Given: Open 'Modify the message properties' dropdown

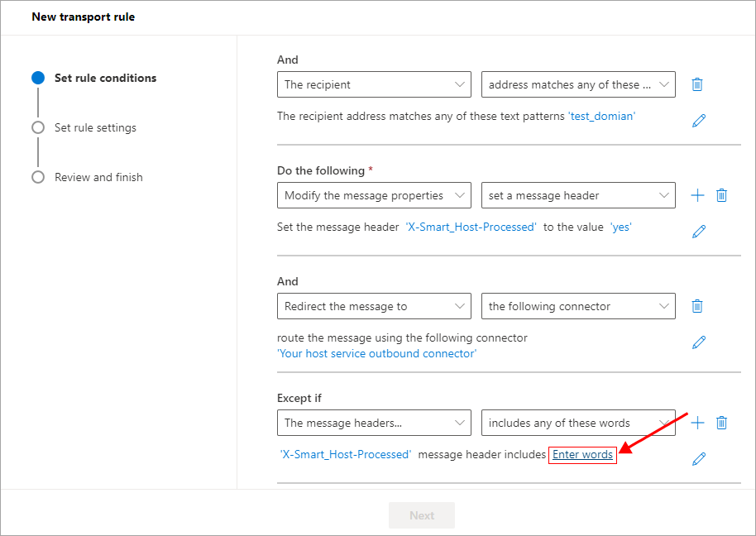Looking at the screenshot, I should pos(374,195).
